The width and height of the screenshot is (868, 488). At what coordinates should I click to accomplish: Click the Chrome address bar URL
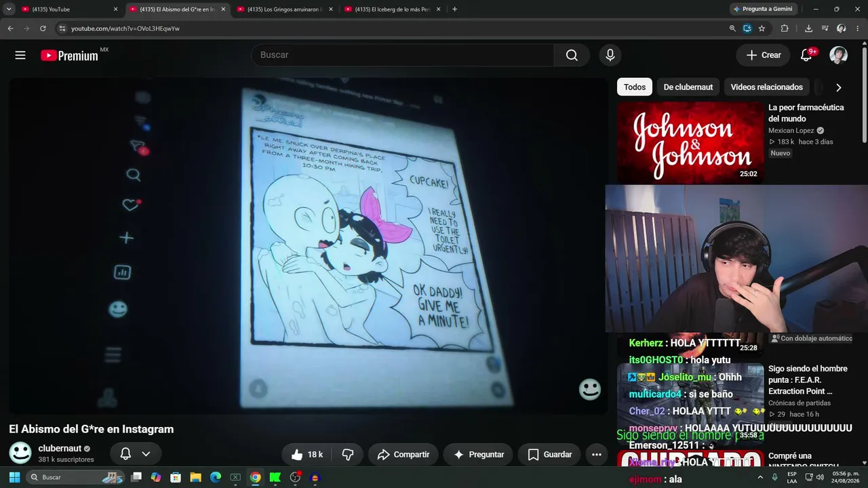pos(125,28)
